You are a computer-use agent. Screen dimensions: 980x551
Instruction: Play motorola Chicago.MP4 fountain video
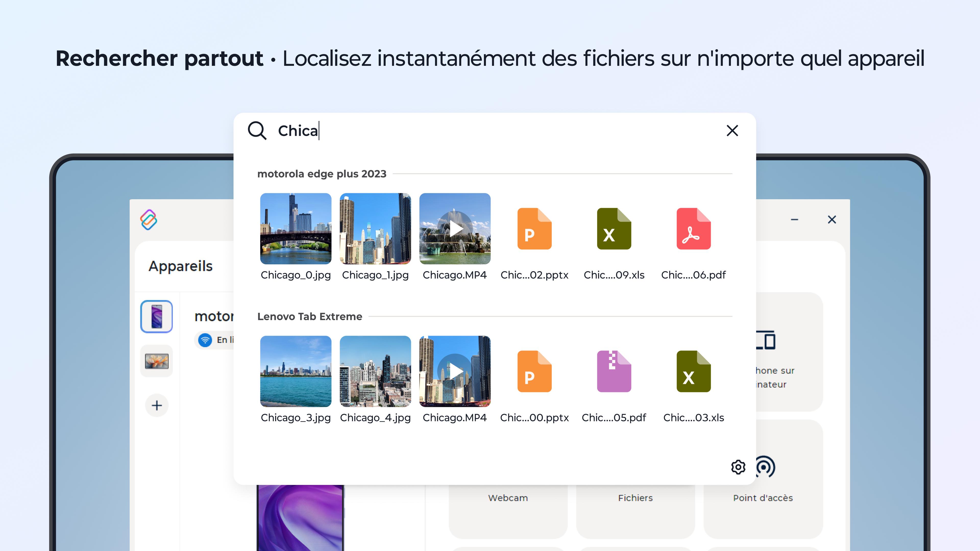click(455, 229)
